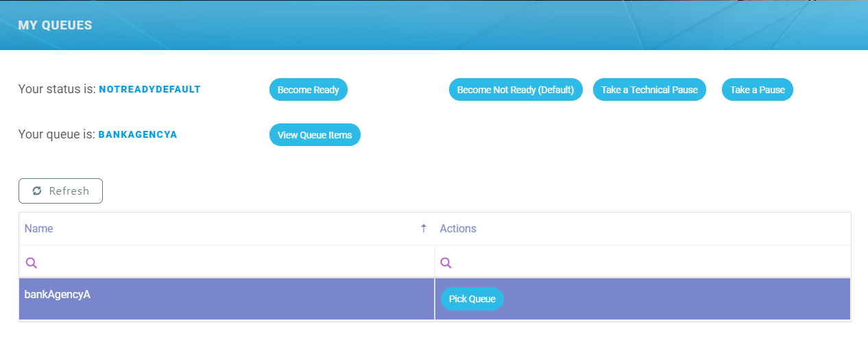
Task: Click the circular arrows refresh icon
Action: 37,191
